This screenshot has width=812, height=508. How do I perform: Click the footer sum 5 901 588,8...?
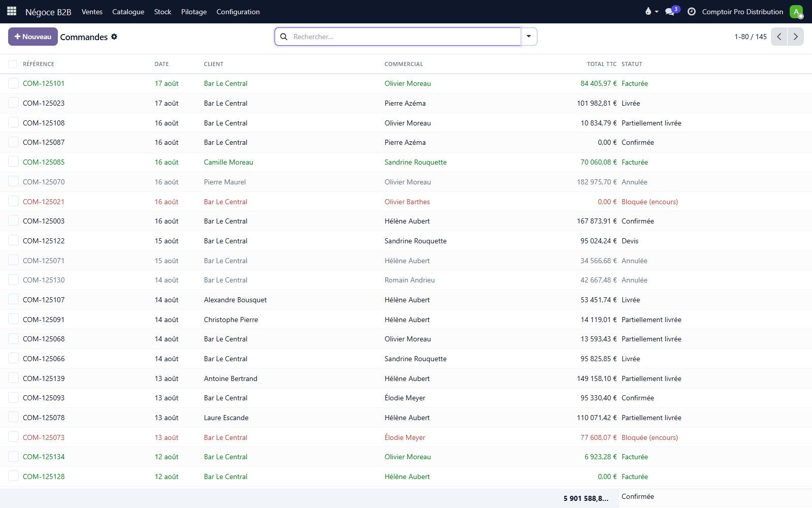[x=586, y=498]
